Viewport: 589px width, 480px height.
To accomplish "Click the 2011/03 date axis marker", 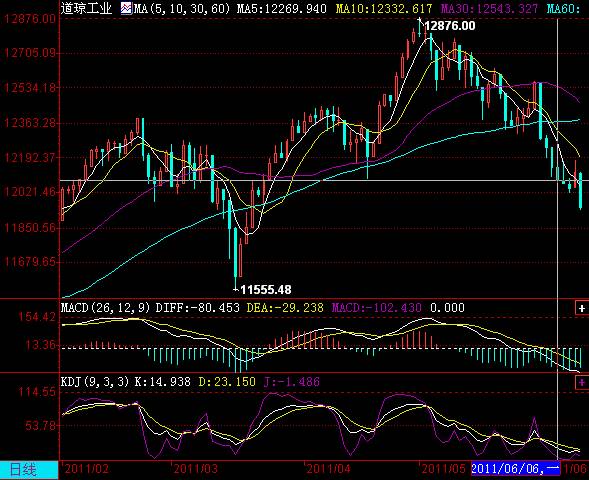I will point(195,469).
